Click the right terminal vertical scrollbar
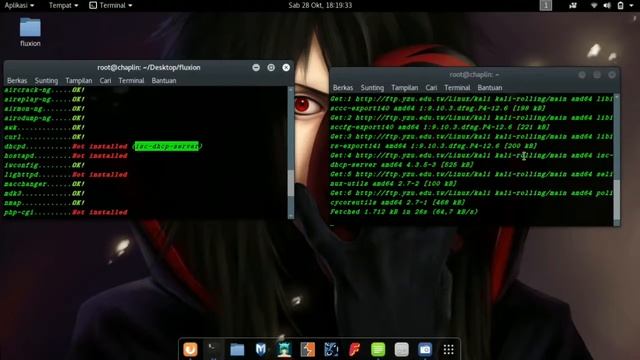 point(617,159)
